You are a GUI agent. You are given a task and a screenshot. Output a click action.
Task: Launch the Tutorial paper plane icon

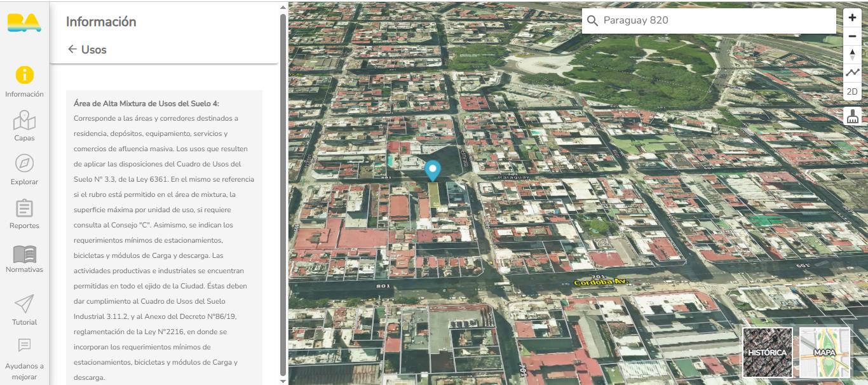[x=24, y=309]
